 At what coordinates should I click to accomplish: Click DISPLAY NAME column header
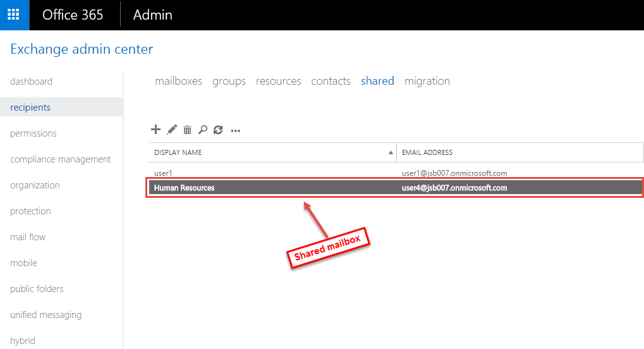(273, 152)
